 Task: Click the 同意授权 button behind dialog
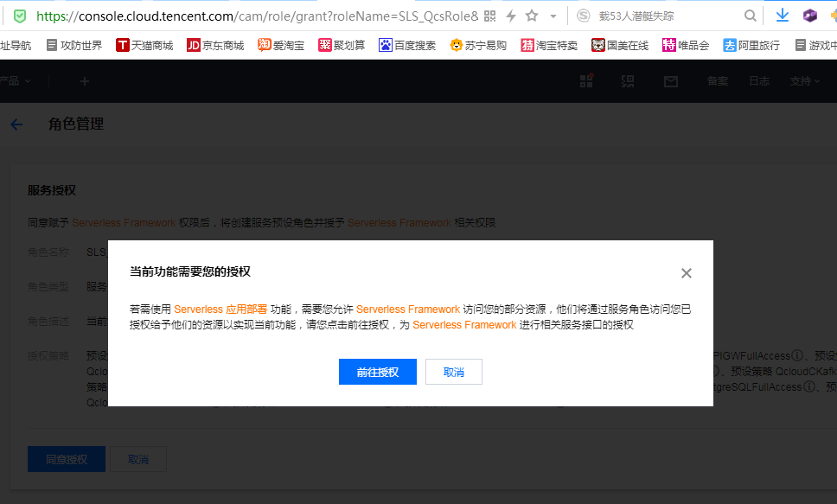point(67,459)
